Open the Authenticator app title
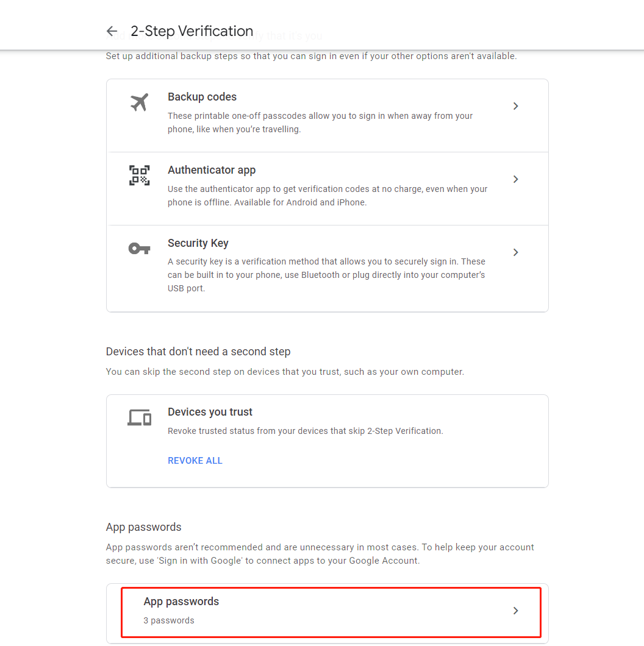The width and height of the screenshot is (644, 646). (212, 170)
